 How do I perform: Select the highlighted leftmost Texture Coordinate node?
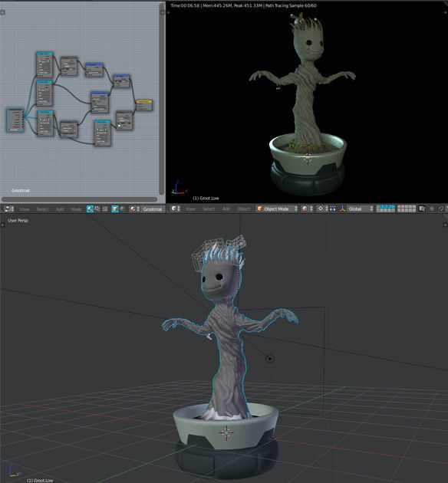tap(15, 120)
